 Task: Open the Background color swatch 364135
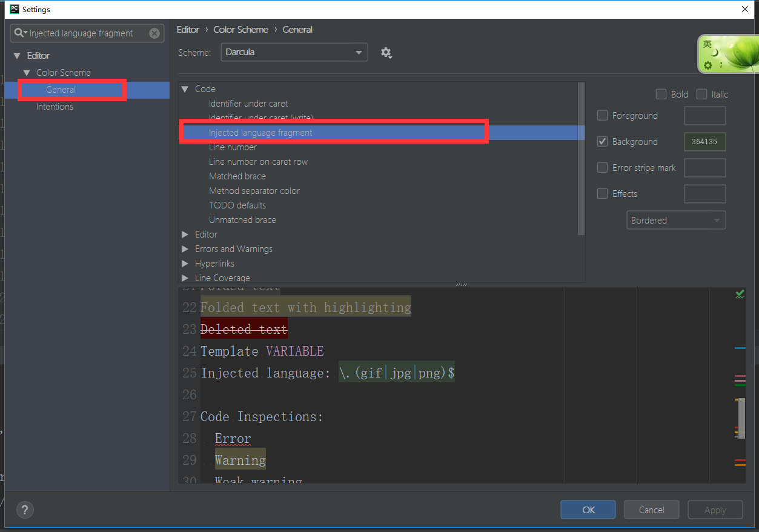click(704, 142)
